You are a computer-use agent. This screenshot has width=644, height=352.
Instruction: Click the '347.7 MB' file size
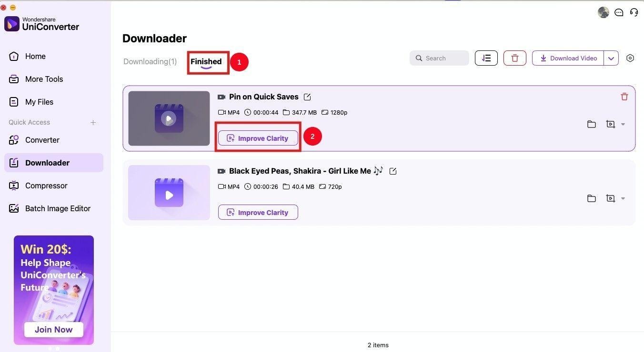(304, 113)
